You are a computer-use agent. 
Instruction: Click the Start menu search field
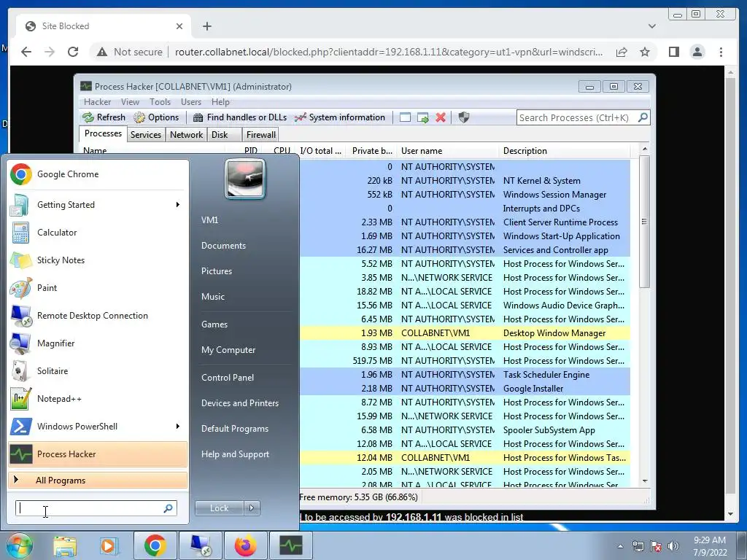(96, 508)
